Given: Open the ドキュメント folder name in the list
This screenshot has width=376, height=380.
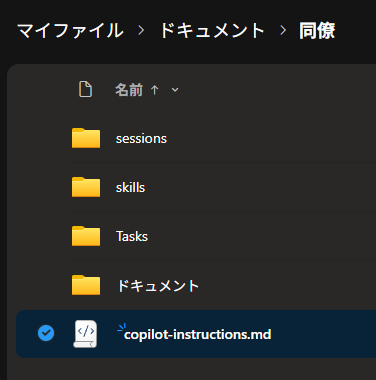Looking at the screenshot, I should click(158, 286).
